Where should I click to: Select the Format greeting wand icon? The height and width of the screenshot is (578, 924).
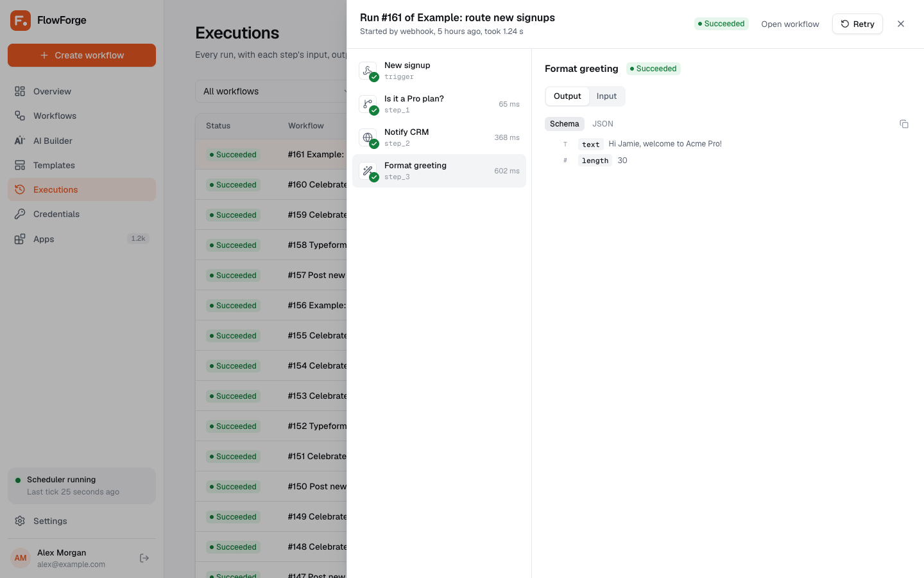pyautogui.click(x=368, y=171)
